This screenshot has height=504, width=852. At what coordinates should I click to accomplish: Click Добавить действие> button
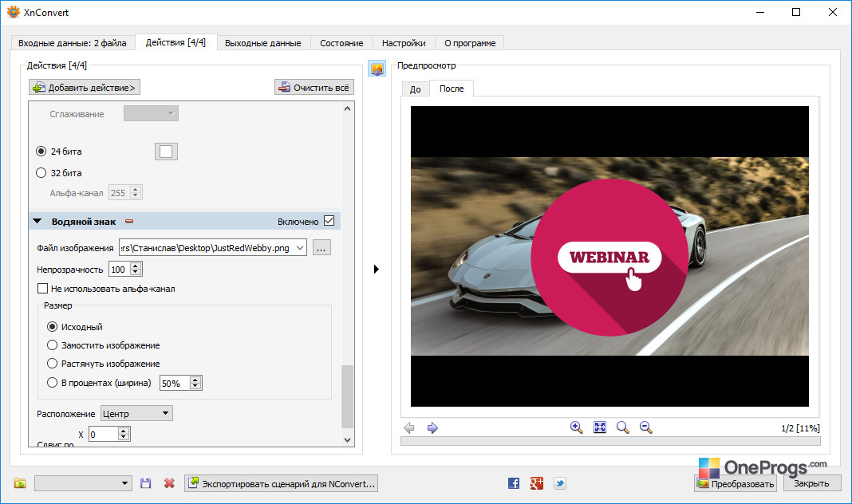(x=85, y=88)
